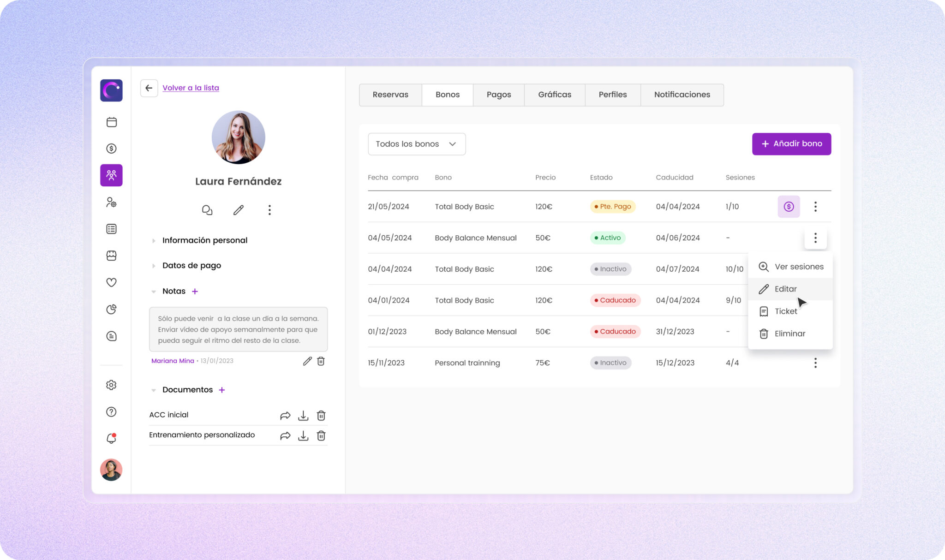Screen dimensions: 945x560
Task: Switch to the Reservas tab
Action: click(390, 95)
